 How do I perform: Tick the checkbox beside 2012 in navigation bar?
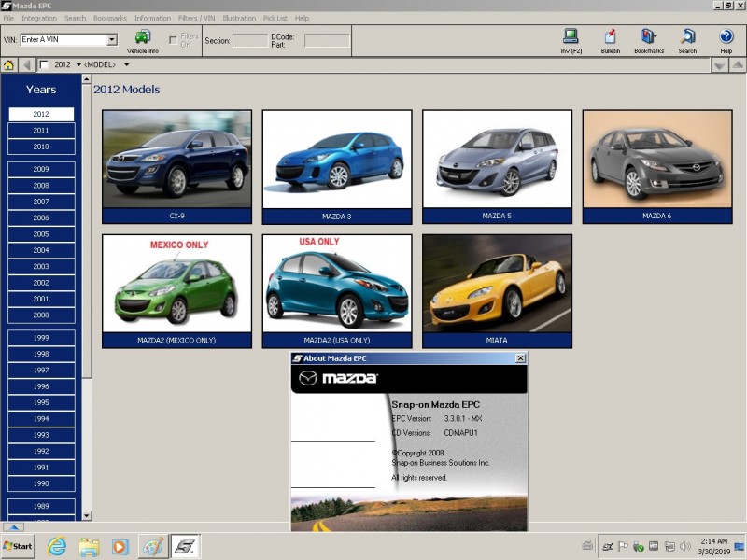coord(44,64)
